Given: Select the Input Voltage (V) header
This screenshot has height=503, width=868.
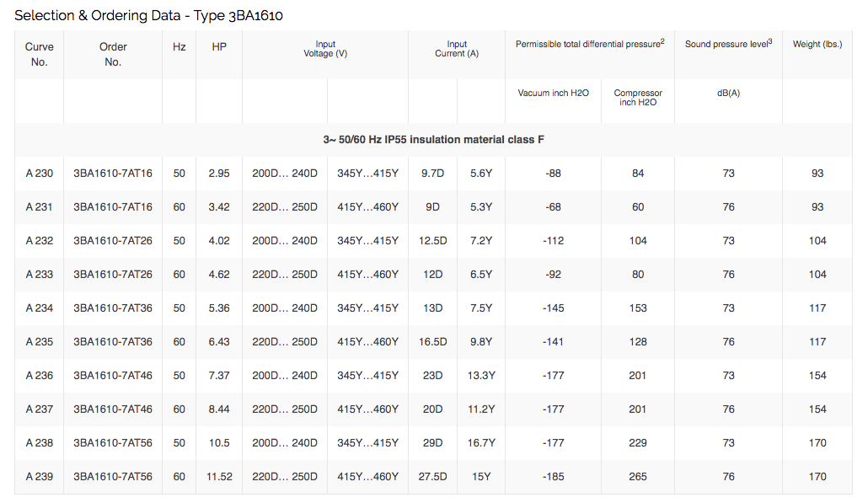Looking at the screenshot, I should pos(324,49).
